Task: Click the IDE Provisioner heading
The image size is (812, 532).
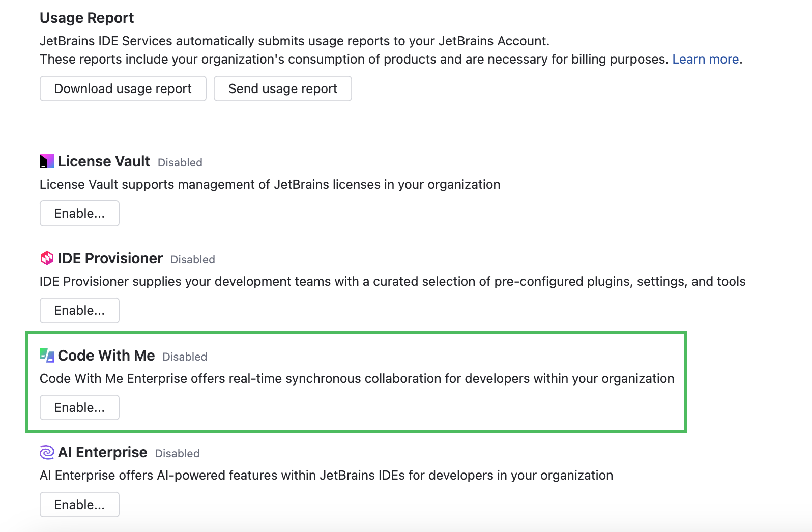Action: 110,258
